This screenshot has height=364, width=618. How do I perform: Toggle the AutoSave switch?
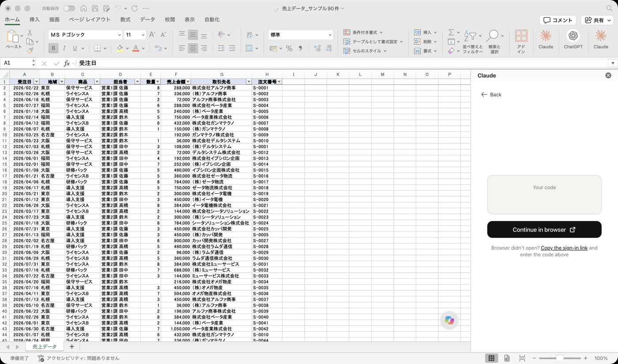tap(69, 8)
